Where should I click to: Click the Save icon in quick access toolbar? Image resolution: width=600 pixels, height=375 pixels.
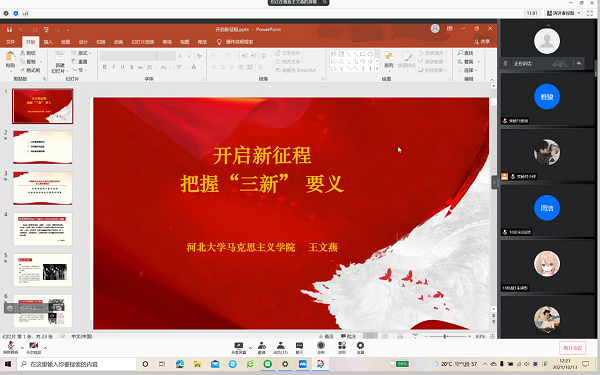10,29
